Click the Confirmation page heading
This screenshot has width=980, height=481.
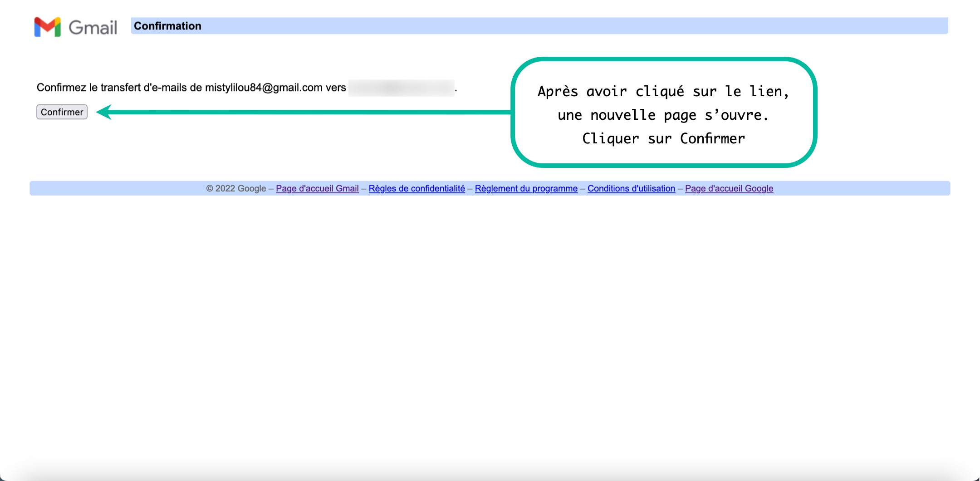coord(167,26)
